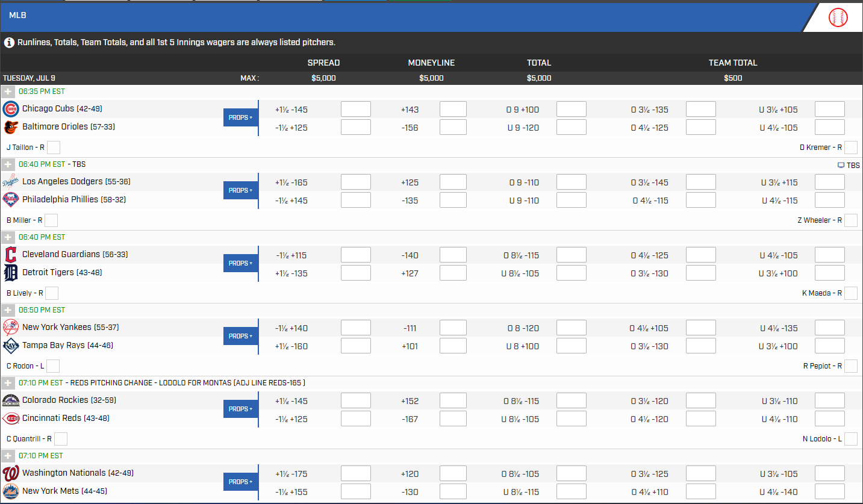Open PROPS+ for Rockies vs Reds
The width and height of the screenshot is (863, 504).
[241, 409]
